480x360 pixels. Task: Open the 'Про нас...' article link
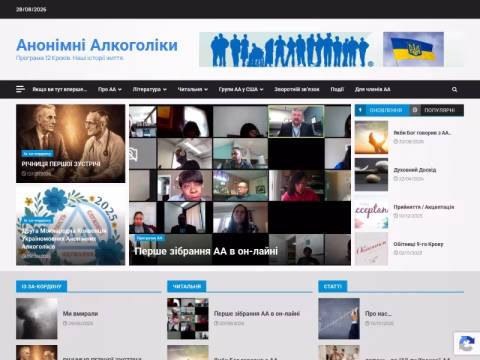[378, 314]
